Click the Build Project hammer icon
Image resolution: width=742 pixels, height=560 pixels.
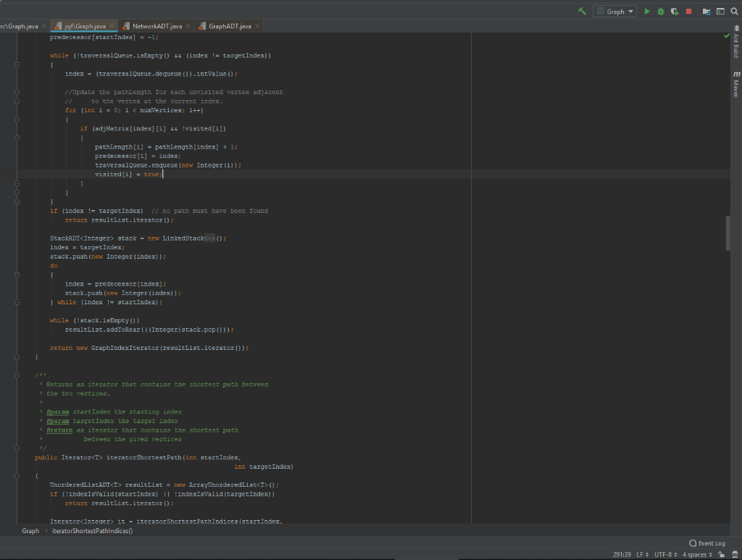582,12
